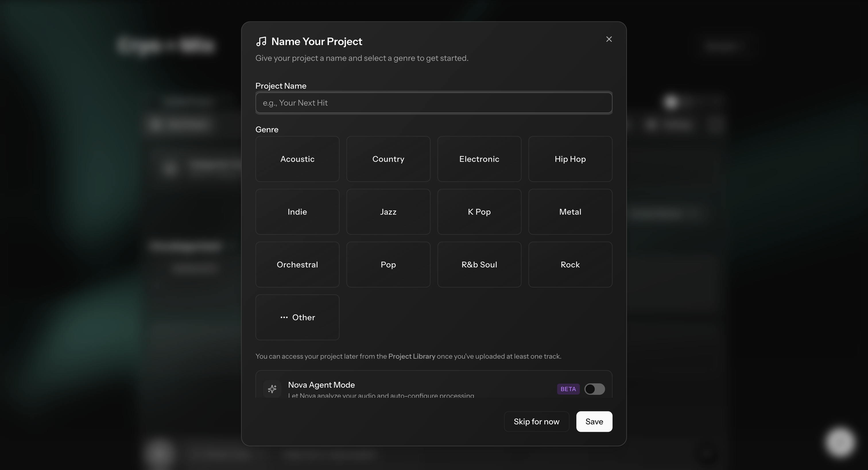Pick the Metal genre

(x=570, y=211)
